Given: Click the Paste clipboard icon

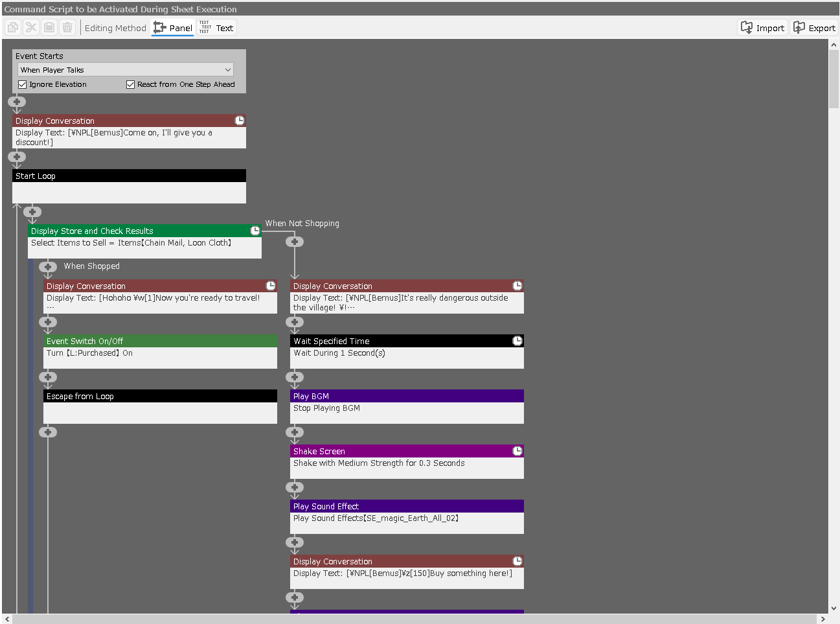Looking at the screenshot, I should [x=49, y=28].
